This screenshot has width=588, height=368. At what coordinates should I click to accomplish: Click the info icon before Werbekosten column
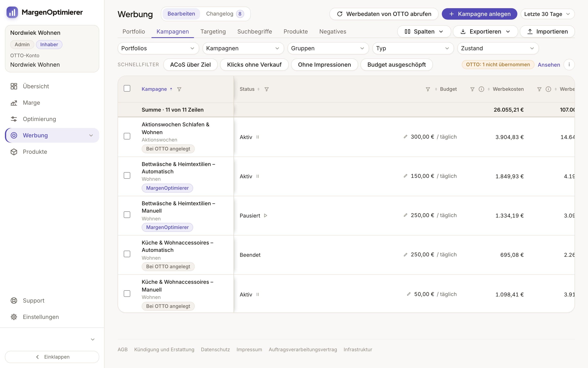481,89
